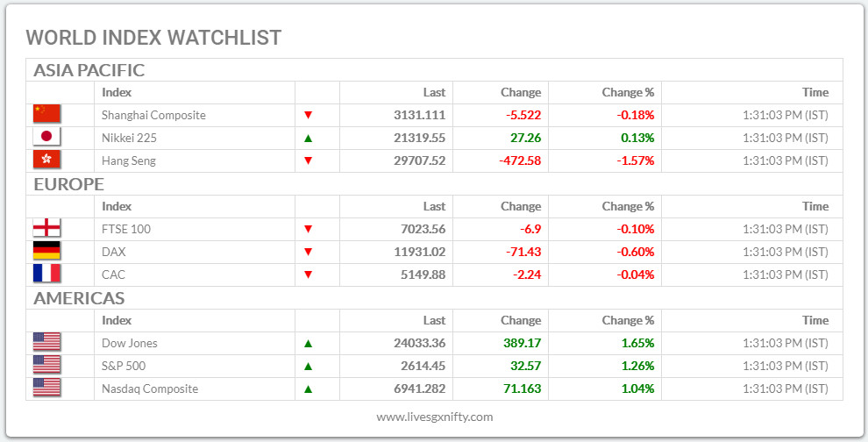Click DAX last value 11931.02
Screen dimensions: 868x442
point(420,252)
